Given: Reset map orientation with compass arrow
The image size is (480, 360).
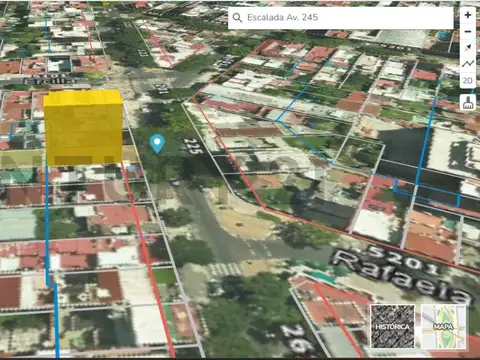Looking at the screenshot, I should (468, 48).
